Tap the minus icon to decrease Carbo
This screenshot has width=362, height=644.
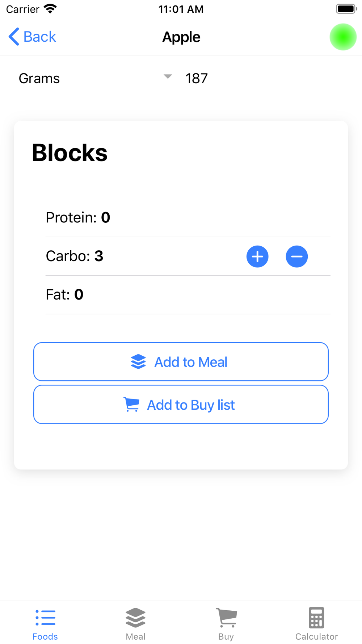click(x=297, y=256)
